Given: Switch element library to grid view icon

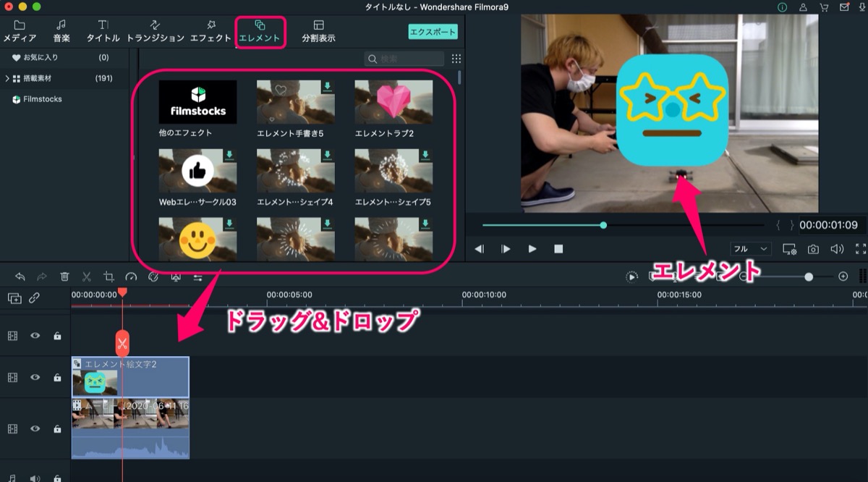Looking at the screenshot, I should point(456,59).
